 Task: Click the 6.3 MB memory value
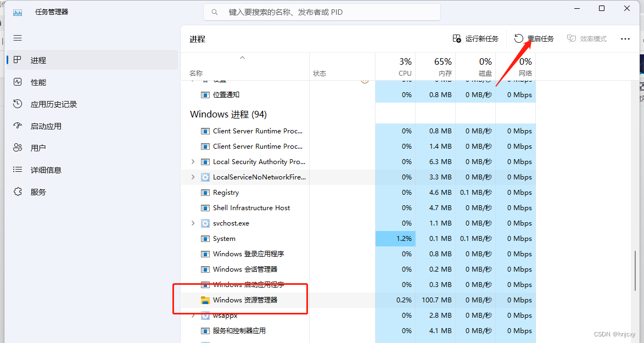[440, 162]
